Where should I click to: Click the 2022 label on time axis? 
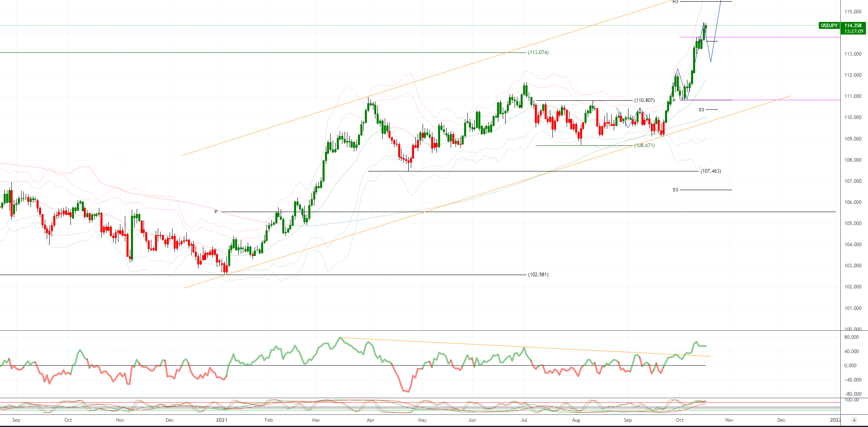coord(835,420)
